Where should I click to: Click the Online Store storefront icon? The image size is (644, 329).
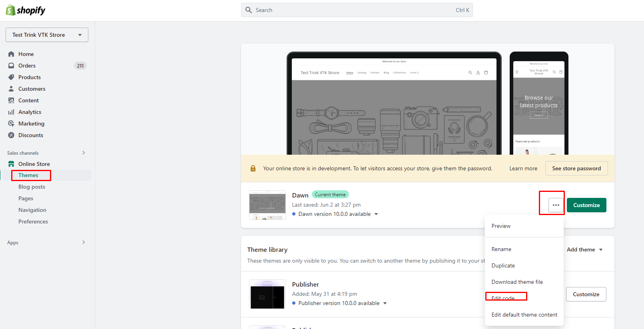point(11,164)
